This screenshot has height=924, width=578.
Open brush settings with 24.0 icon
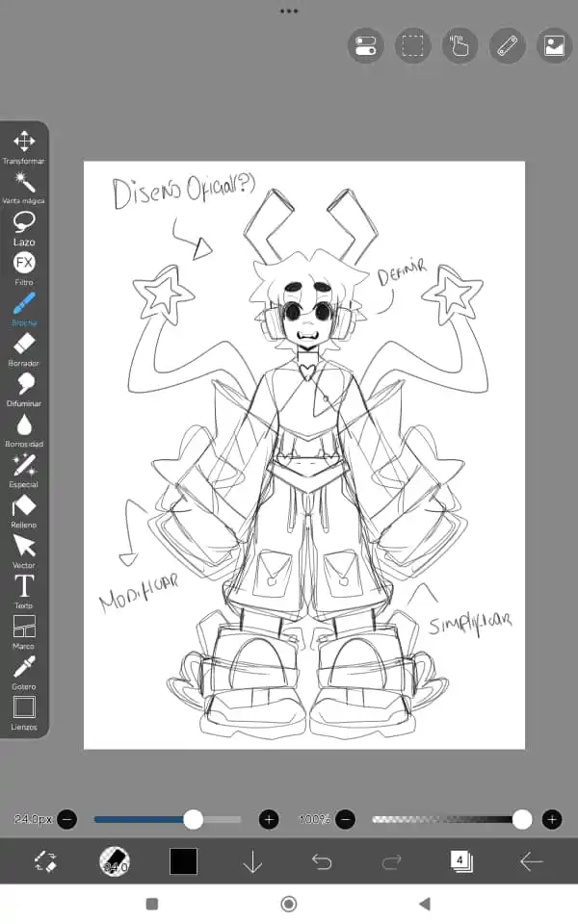coord(115,861)
